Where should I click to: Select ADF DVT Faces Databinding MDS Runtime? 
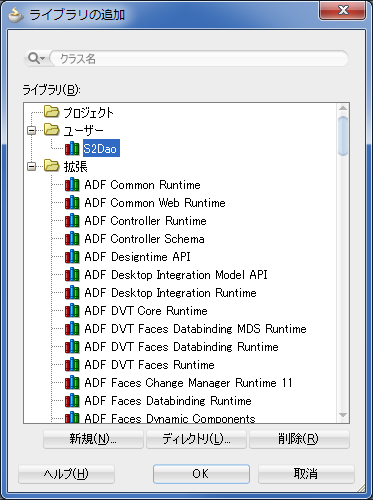195,329
